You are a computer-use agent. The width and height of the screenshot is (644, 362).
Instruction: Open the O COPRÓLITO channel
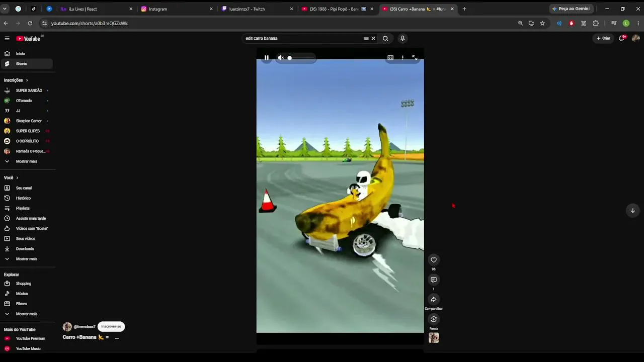[26, 141]
